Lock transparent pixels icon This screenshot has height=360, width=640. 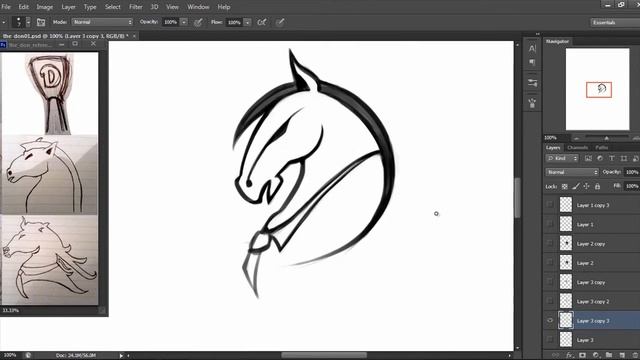click(x=564, y=187)
